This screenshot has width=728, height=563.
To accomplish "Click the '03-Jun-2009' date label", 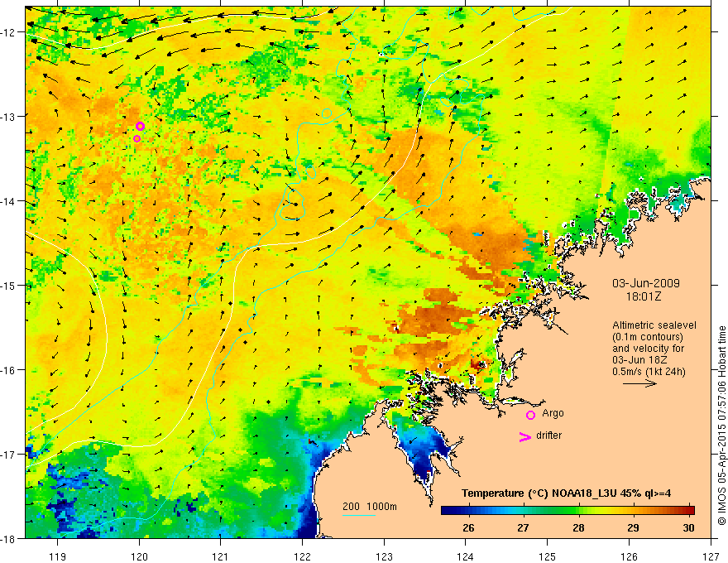I will coord(646,283).
